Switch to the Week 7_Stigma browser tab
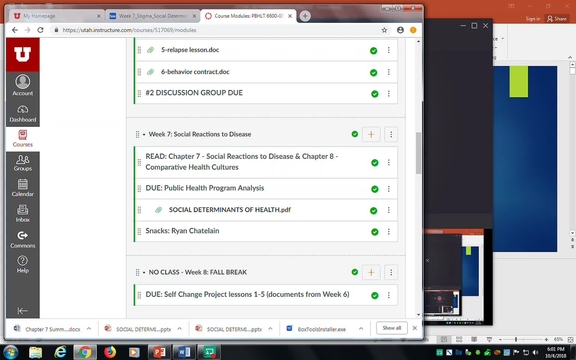 point(153,16)
